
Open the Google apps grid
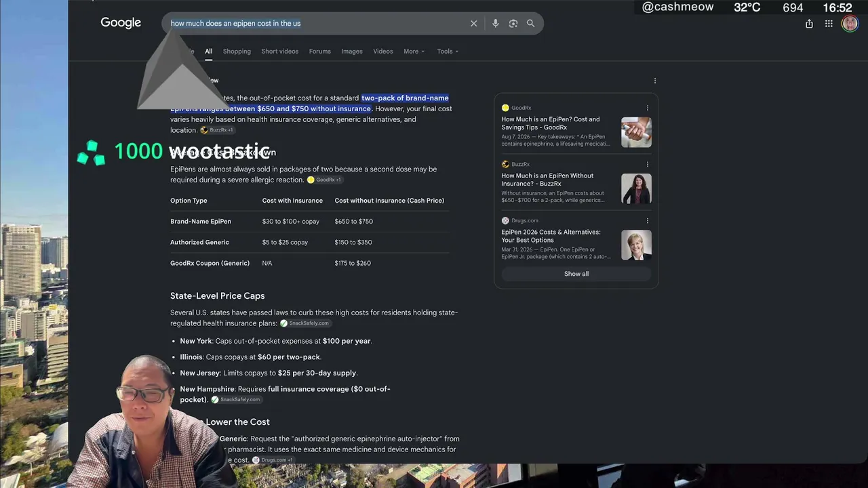pos(829,24)
